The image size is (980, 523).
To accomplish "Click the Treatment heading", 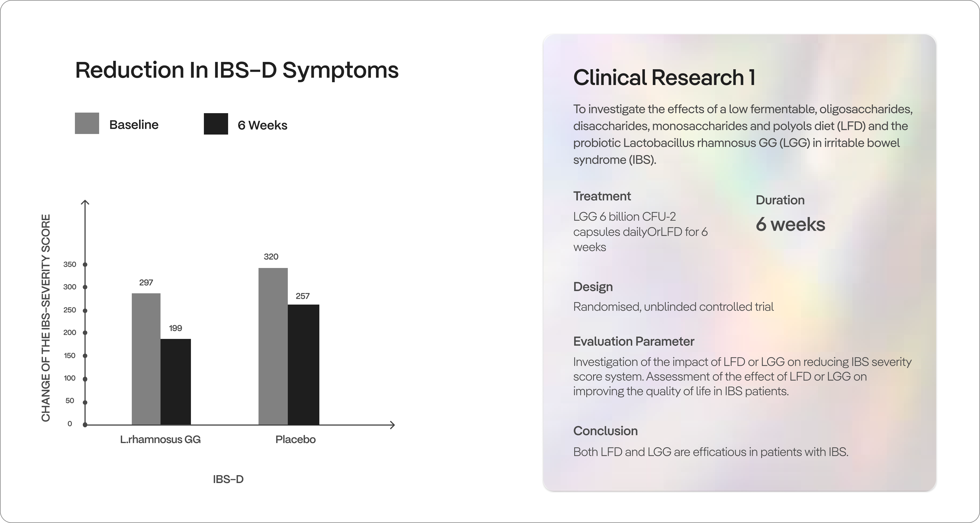I will (602, 196).
